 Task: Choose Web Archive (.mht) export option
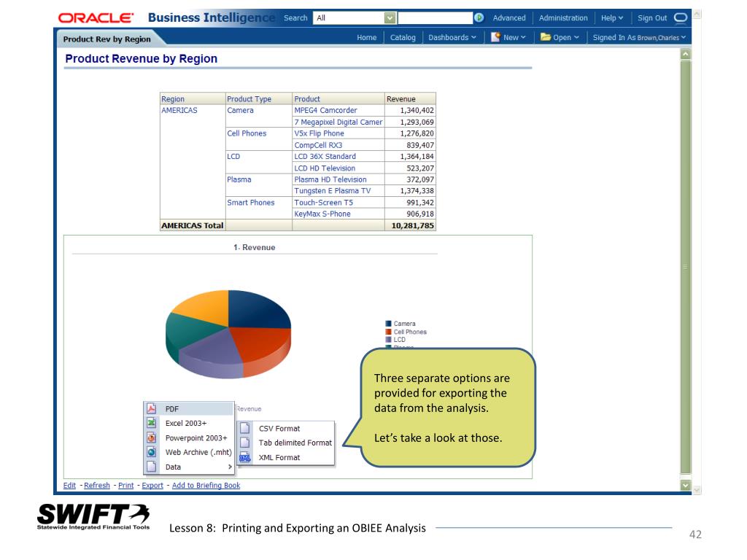[189, 452]
